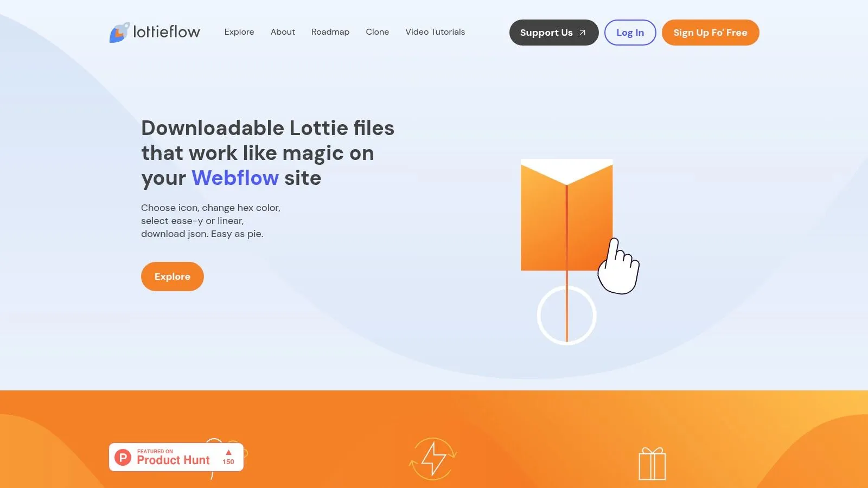
Task: Open the Roadmap menu link
Action: click(x=330, y=32)
